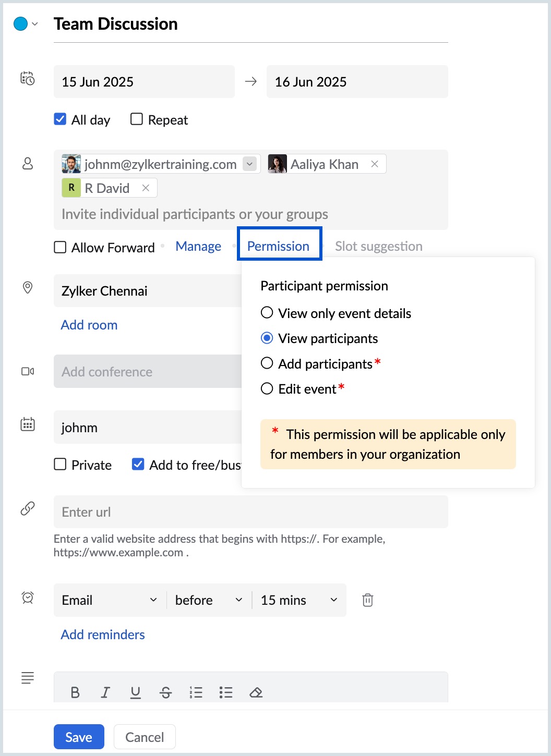Toggle Underline in description toolbar
The width and height of the screenshot is (551, 756).
click(x=136, y=692)
